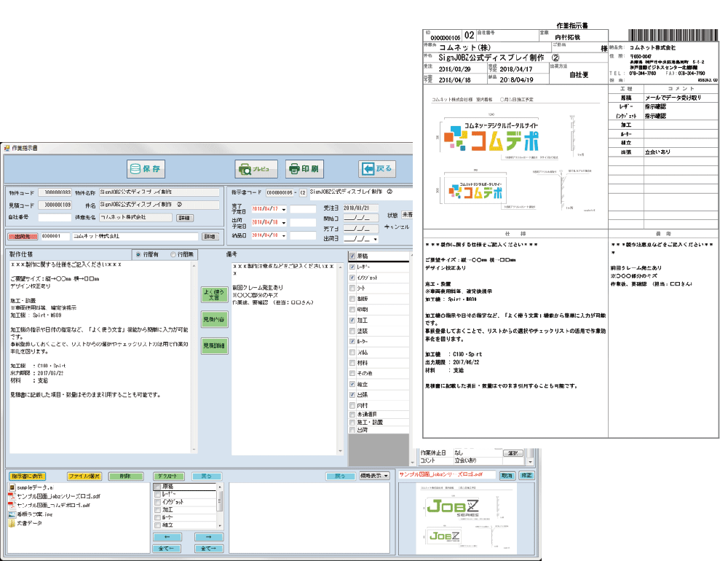728x561 pixels.
Task: Select the 行間無 radio button
Action: coord(173,255)
